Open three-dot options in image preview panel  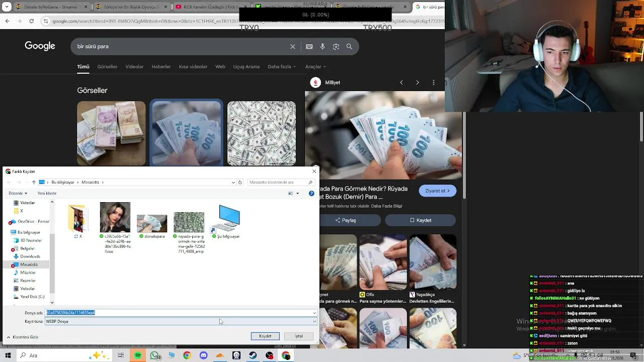pos(434,82)
